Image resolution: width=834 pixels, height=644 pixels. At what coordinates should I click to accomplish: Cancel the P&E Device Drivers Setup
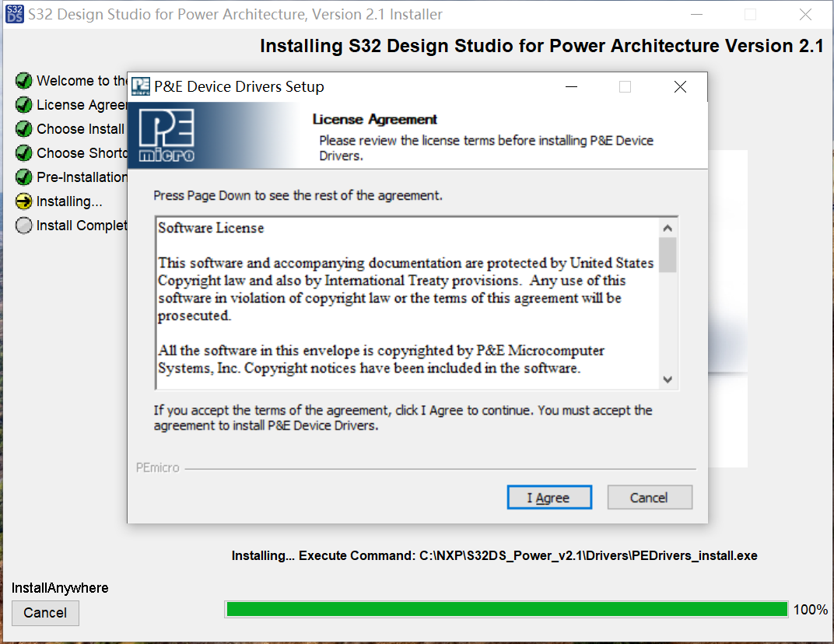pyautogui.click(x=650, y=497)
